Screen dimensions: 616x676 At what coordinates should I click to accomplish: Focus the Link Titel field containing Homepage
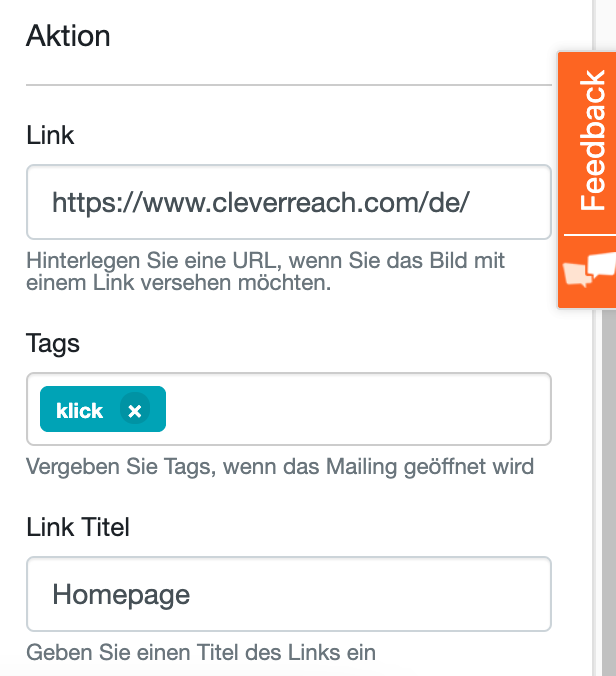tap(289, 594)
